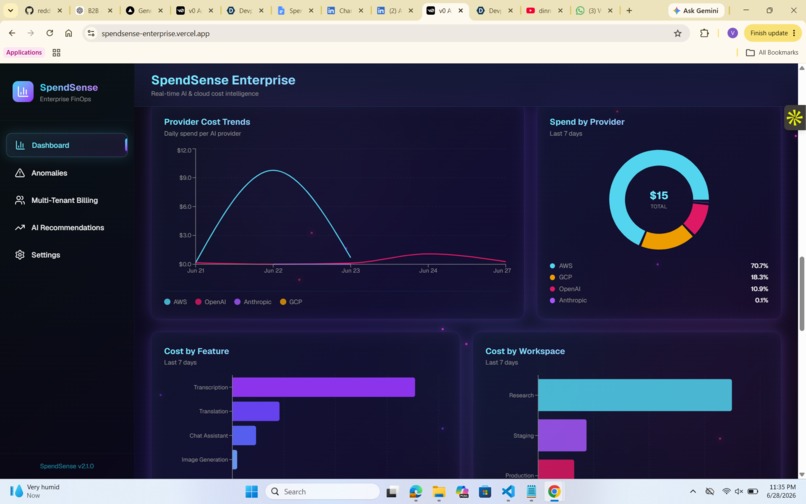This screenshot has height=504, width=806.
Task: Click the Multi-Tenant Billing people icon
Action: pyautogui.click(x=20, y=200)
